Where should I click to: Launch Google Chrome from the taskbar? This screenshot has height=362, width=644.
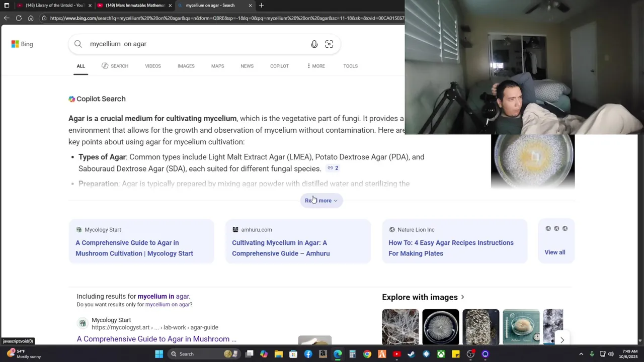[x=367, y=354]
